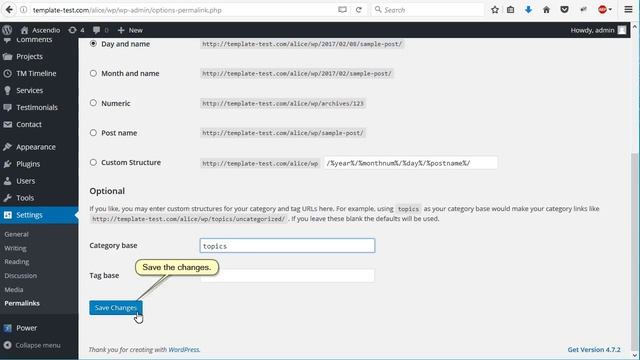Image resolution: width=640 pixels, height=360 pixels.
Task: Open comments bubble in admin bar
Action: click(x=100, y=30)
